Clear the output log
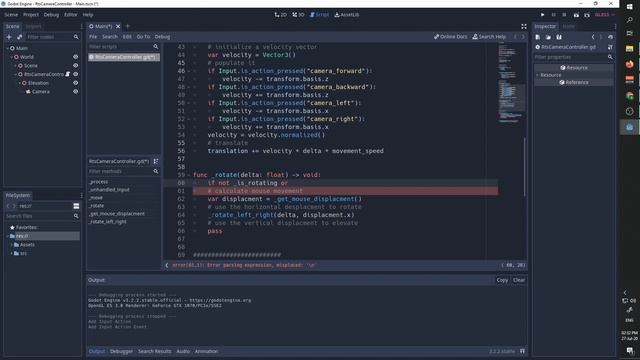The width and height of the screenshot is (640, 360). coord(519,280)
